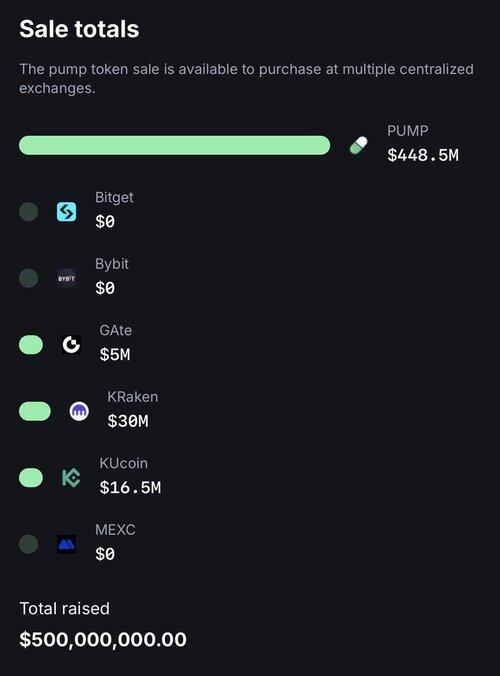The image size is (500, 676).
Task: Click the grey Bitget amount indicator dot
Action: click(x=28, y=212)
